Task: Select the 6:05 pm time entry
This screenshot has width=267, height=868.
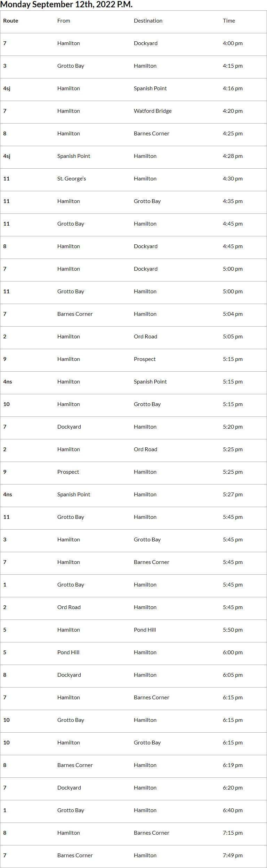Action: point(233,675)
